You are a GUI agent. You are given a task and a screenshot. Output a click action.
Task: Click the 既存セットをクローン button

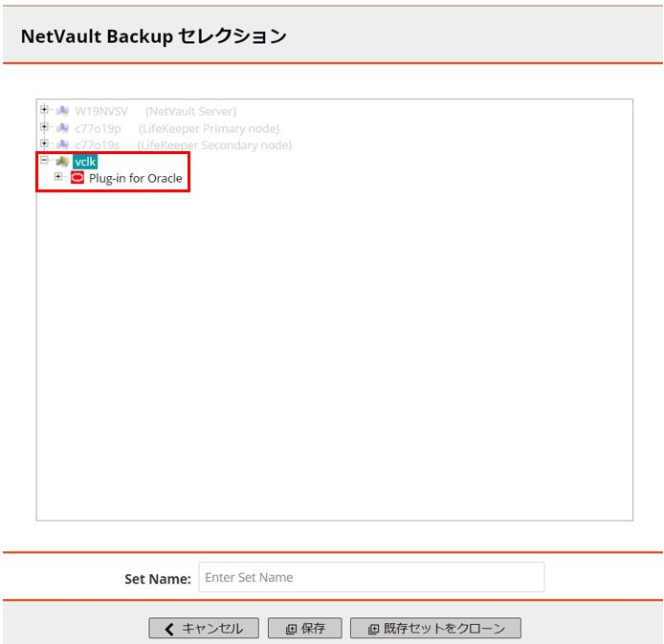435,629
